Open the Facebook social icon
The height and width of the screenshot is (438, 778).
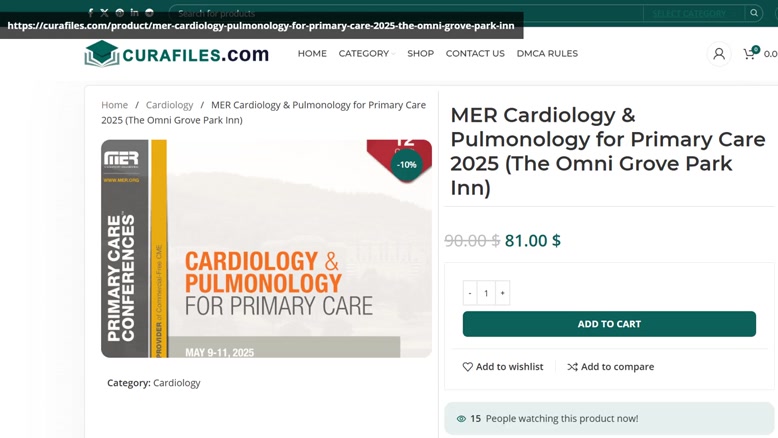pyautogui.click(x=91, y=13)
